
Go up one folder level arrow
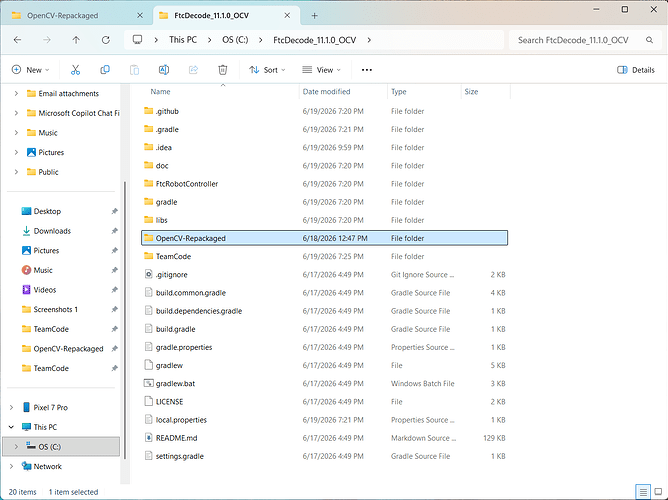click(x=76, y=40)
